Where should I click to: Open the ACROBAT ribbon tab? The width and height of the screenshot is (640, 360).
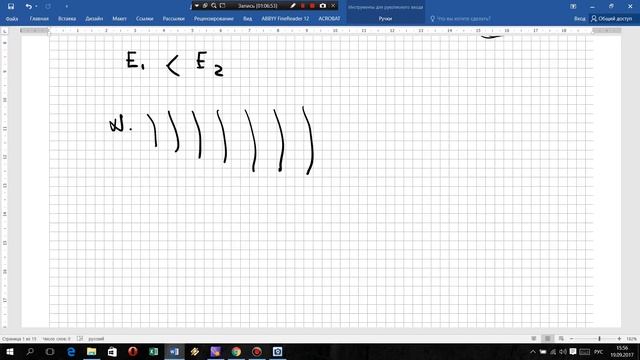329,19
